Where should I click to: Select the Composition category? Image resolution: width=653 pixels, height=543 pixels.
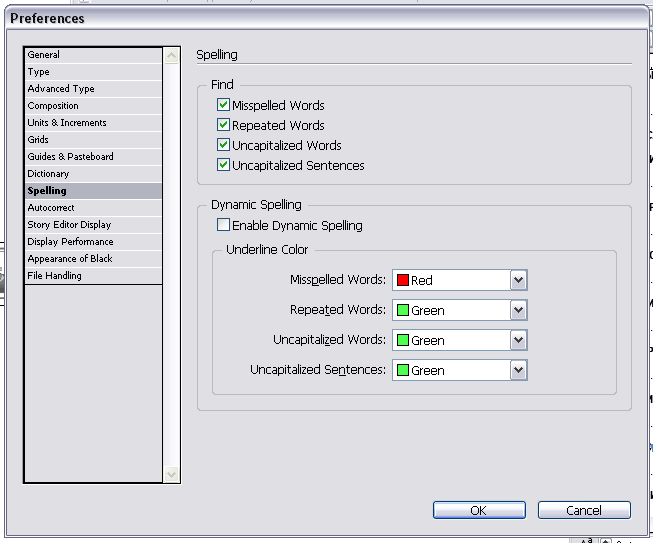(93, 106)
